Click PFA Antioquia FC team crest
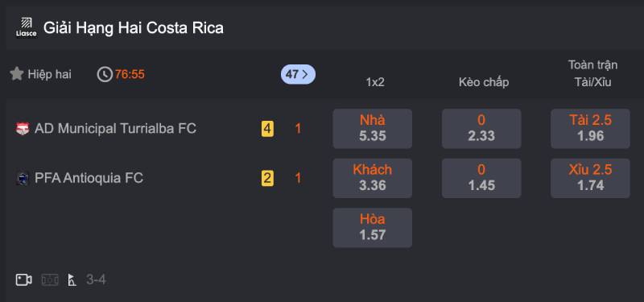This screenshot has width=644, height=302. pyautogui.click(x=23, y=179)
